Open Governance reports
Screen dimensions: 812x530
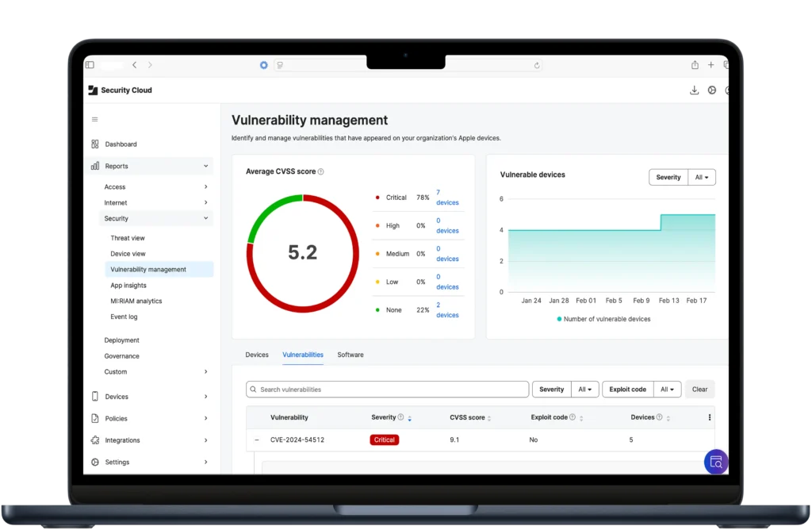[121, 356]
